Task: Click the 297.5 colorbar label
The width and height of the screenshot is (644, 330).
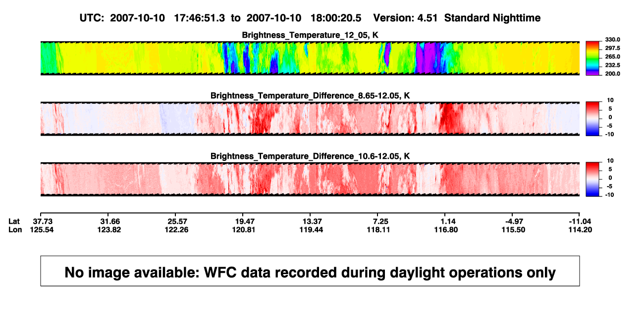Action: coord(612,48)
